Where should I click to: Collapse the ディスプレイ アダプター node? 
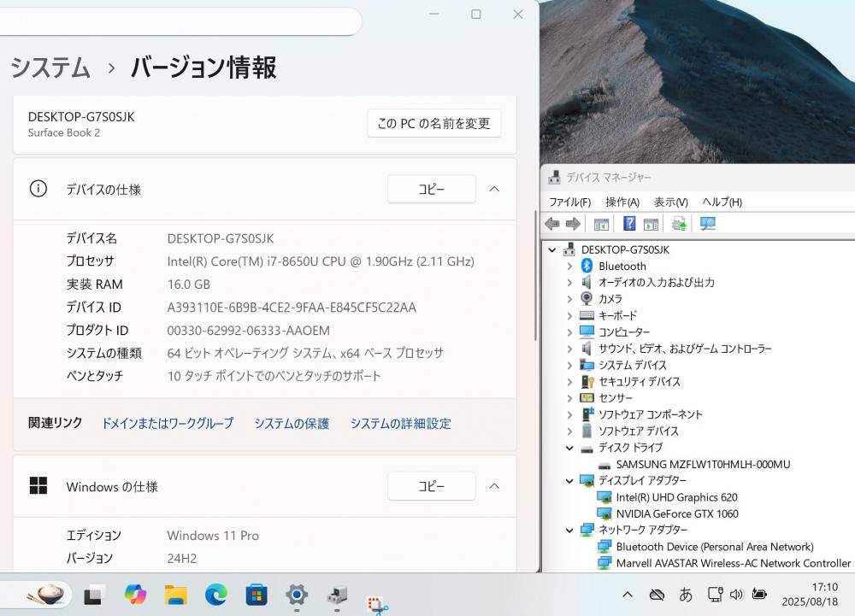point(569,480)
